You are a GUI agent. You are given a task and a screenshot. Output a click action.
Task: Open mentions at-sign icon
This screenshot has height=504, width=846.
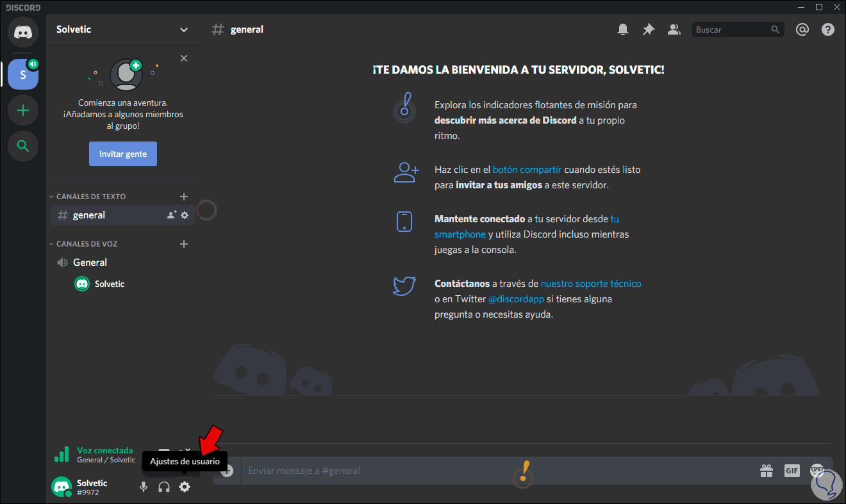802,29
